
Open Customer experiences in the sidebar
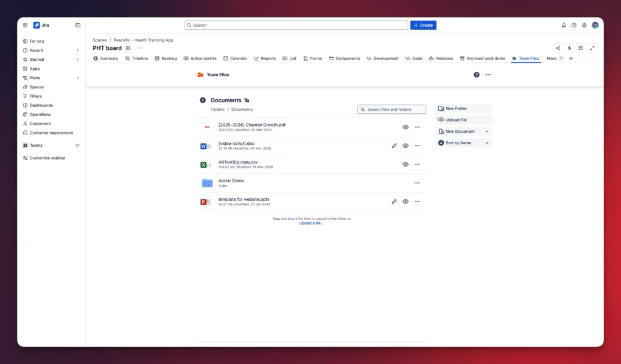click(51, 133)
